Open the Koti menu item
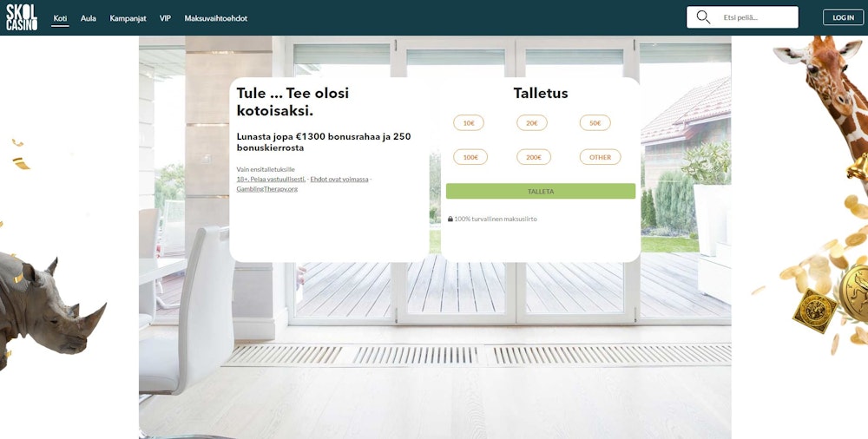Viewport: 868px width, 439px height. click(60, 18)
